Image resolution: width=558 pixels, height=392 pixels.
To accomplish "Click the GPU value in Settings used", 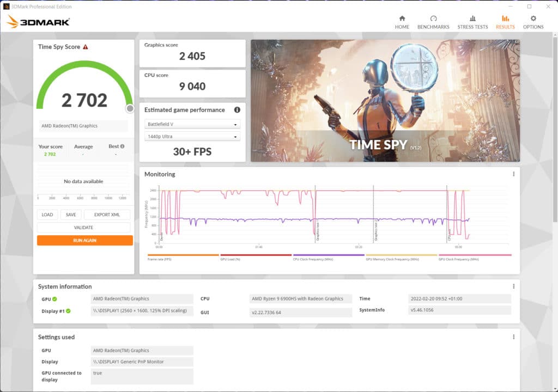I will click(x=142, y=351).
